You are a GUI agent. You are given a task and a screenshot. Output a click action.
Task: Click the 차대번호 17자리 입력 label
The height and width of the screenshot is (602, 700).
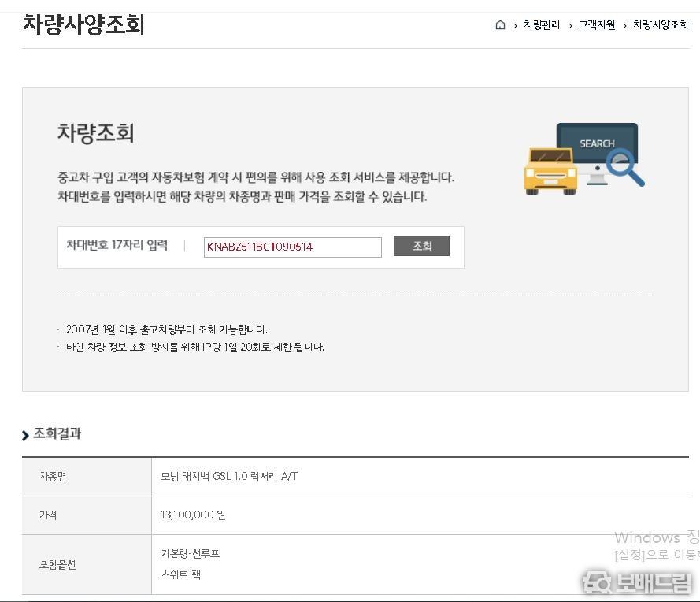(117, 245)
